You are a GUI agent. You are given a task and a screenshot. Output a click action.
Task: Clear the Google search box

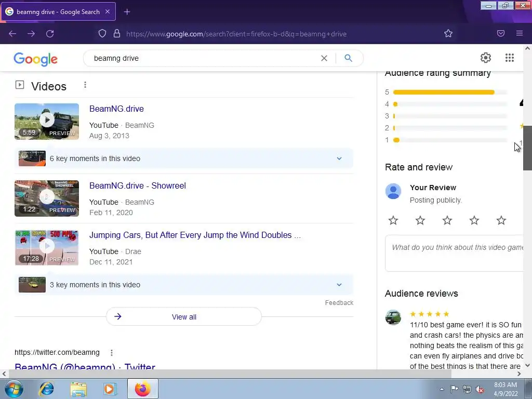[324, 58]
